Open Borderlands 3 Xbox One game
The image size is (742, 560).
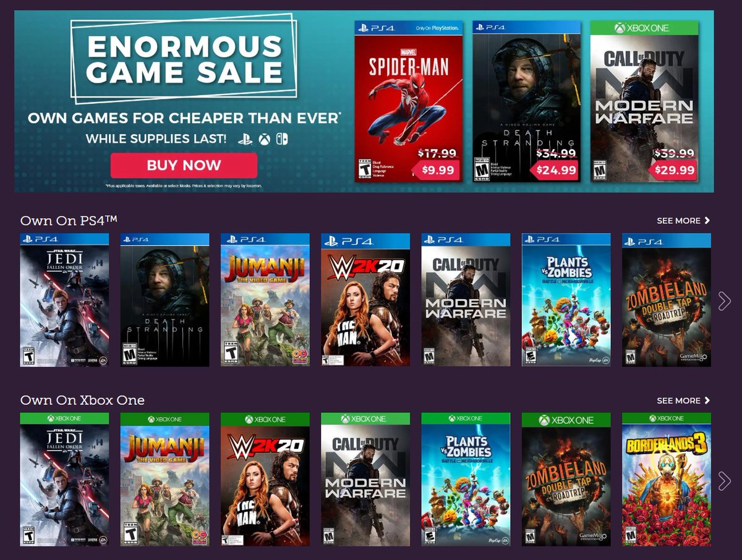click(667, 480)
